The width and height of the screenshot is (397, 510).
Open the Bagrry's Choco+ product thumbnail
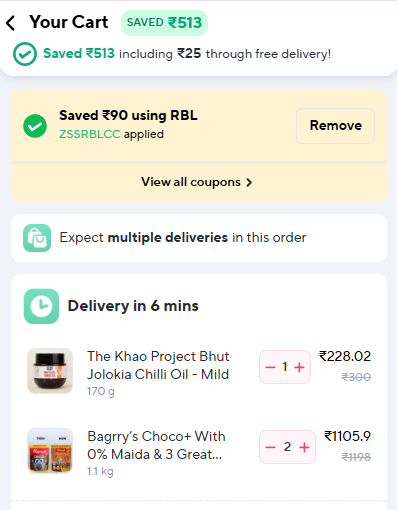50,451
